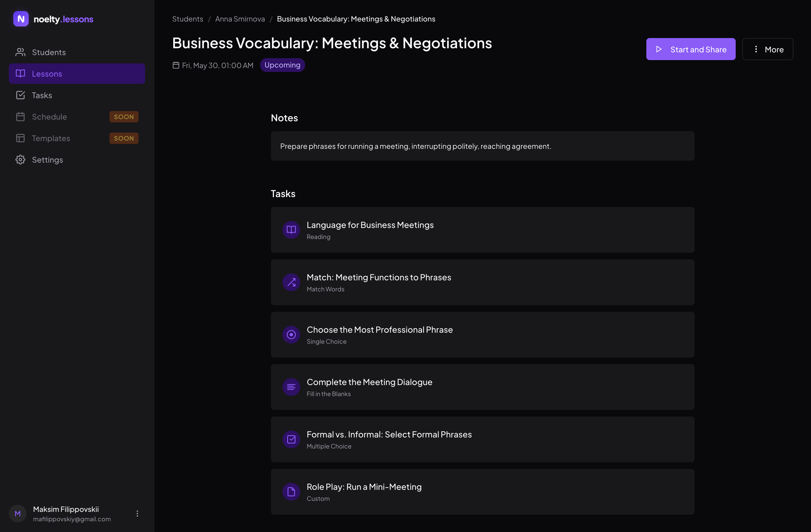
Task: Open the More actions dropdown
Action: tap(767, 49)
